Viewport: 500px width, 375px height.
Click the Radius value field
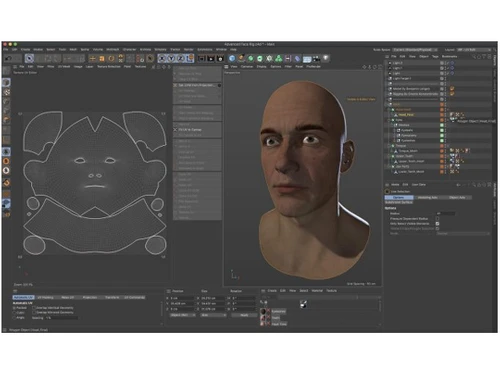pos(446,214)
